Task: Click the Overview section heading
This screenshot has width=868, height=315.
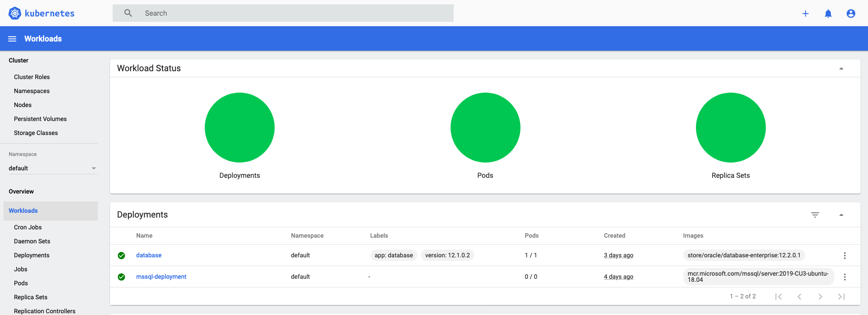Action: (x=21, y=191)
